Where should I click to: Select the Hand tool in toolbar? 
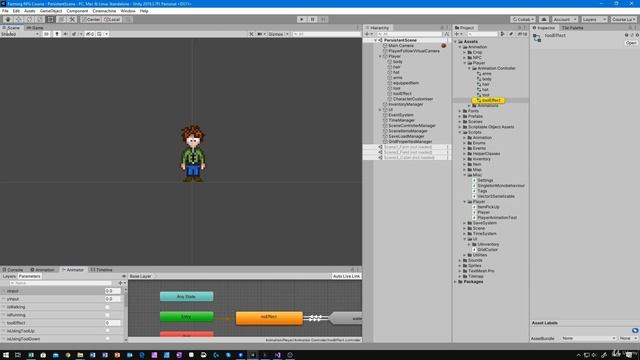tap(8, 19)
